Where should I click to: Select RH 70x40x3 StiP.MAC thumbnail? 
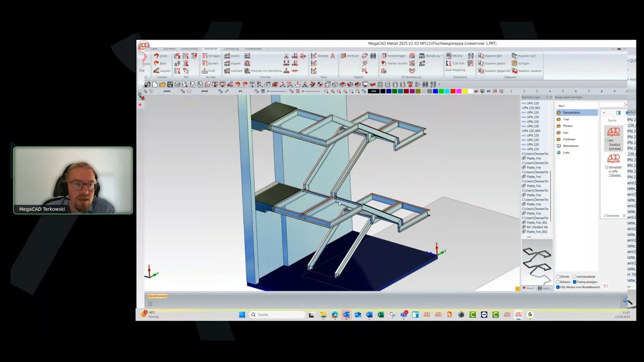click(614, 139)
